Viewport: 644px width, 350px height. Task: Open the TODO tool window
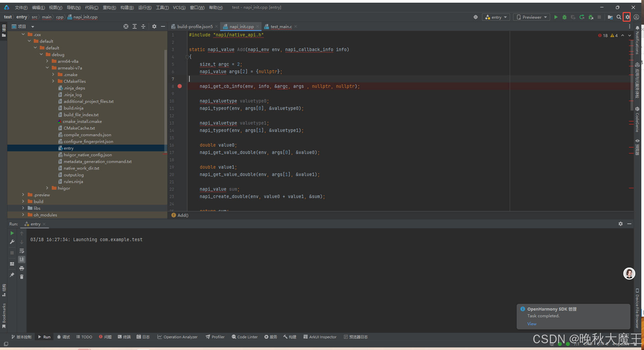tap(84, 337)
